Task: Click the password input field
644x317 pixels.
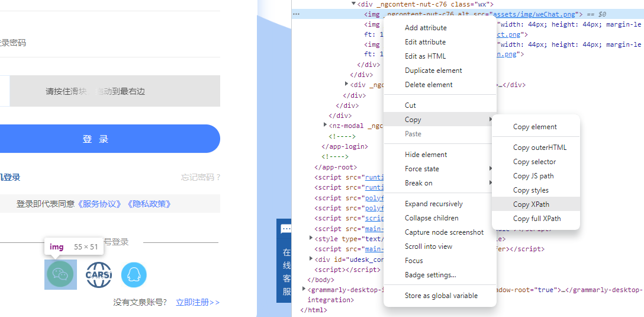Action: coord(110,43)
